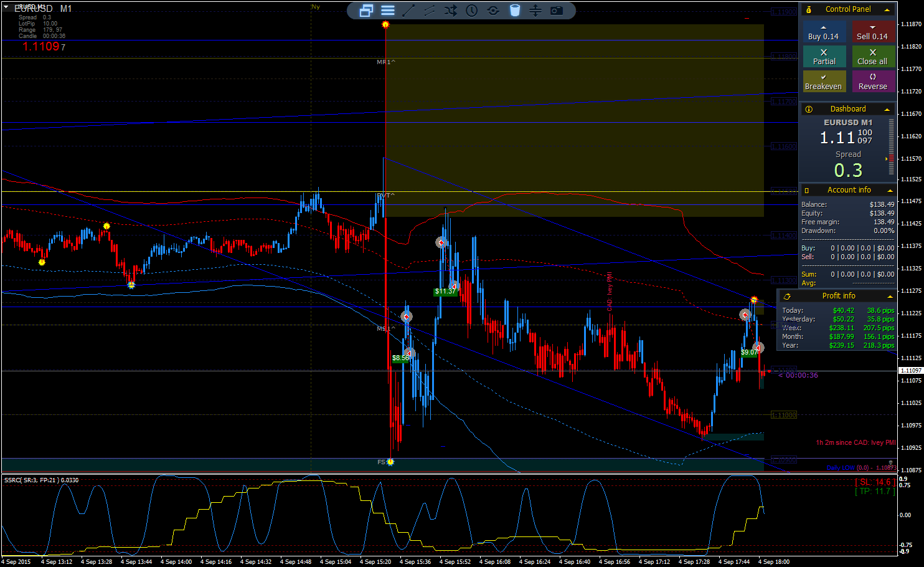The height and width of the screenshot is (567, 924).
Task: Click the current price tag 1.11097 on axis
Action: 910,371
